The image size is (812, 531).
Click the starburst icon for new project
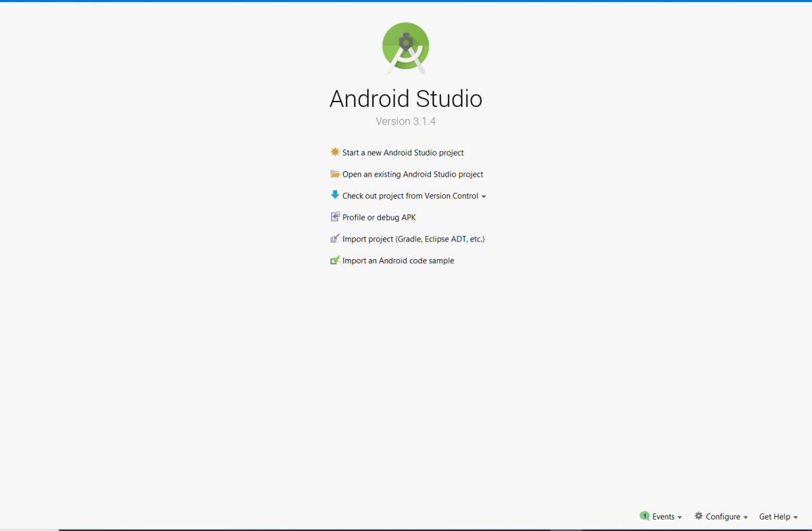pos(335,152)
